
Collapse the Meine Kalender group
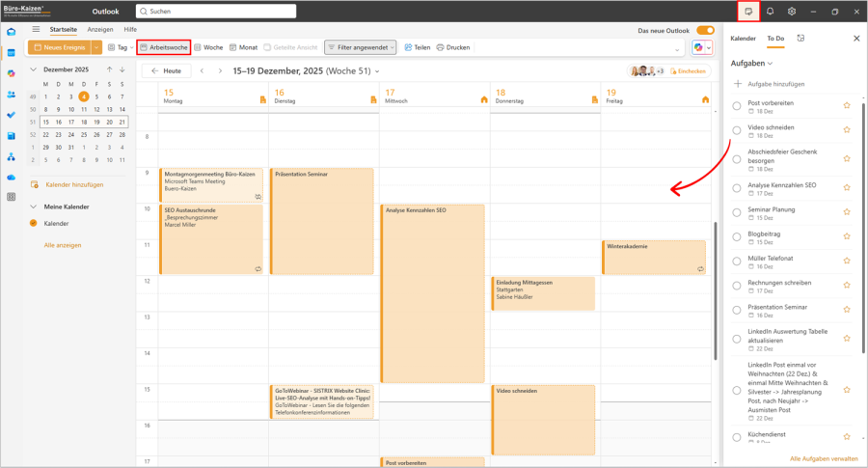[x=33, y=206]
